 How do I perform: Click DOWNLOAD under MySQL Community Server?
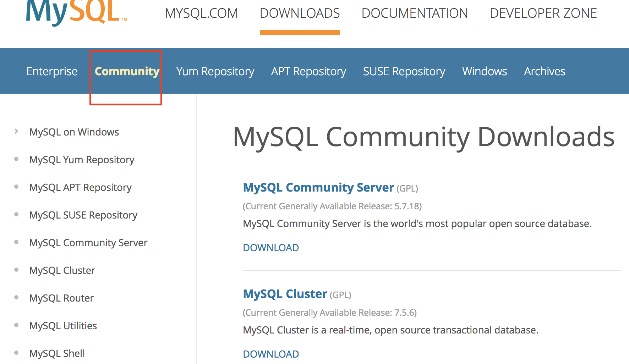[271, 248]
